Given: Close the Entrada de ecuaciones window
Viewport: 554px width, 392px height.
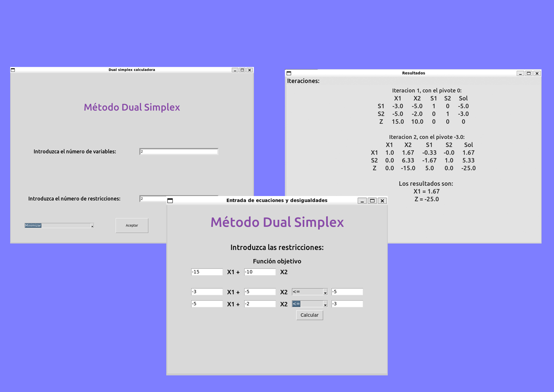Looking at the screenshot, I should (382, 201).
